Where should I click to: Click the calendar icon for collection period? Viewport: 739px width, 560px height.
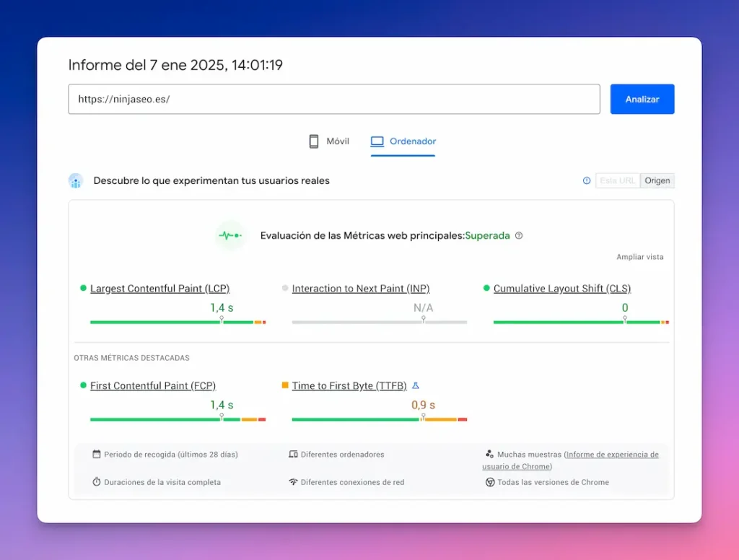[97, 455]
